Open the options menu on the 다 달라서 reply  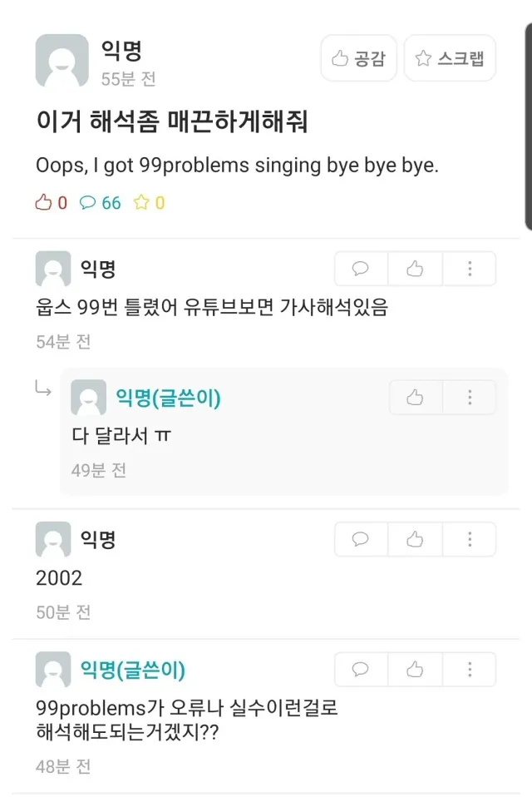click(470, 397)
